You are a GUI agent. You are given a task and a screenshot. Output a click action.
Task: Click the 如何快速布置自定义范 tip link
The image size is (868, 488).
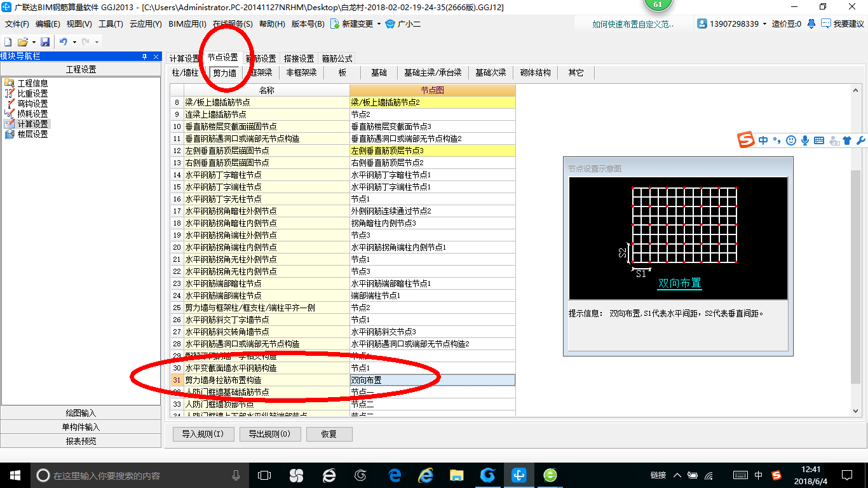pos(632,24)
